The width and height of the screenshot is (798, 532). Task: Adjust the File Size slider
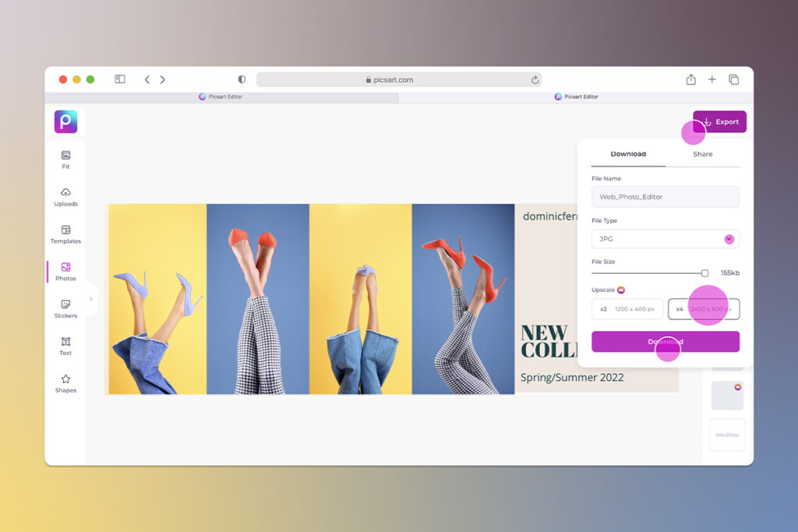(x=705, y=272)
